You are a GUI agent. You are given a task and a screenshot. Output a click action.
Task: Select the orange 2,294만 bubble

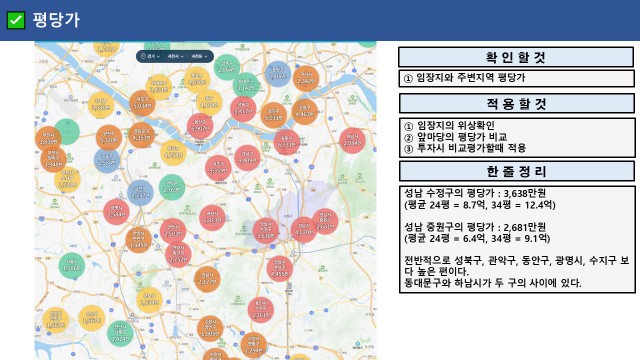click(253, 345)
